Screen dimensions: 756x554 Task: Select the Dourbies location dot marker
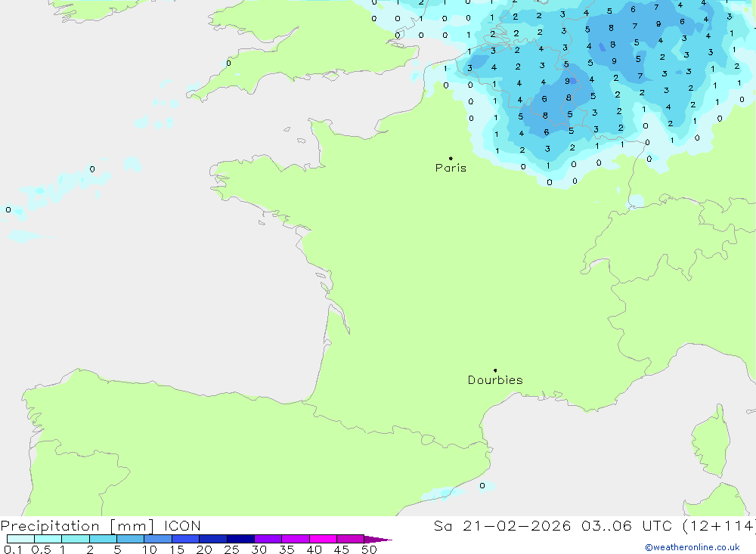495,370
